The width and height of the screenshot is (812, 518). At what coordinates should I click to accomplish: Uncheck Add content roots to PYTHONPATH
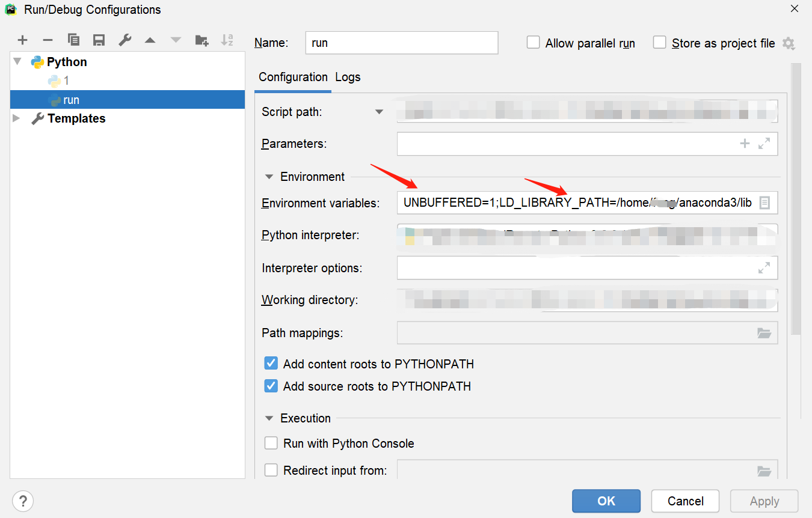click(271, 364)
